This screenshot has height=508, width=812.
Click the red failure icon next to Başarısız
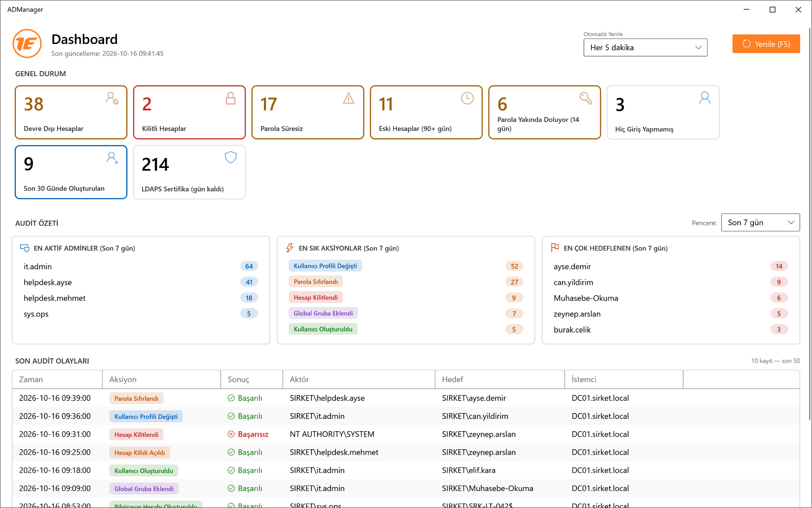231,434
